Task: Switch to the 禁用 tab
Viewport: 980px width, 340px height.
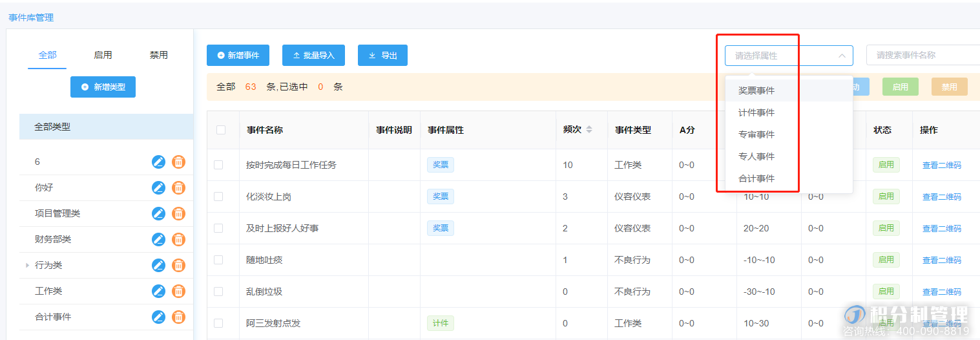Action: coord(159,55)
